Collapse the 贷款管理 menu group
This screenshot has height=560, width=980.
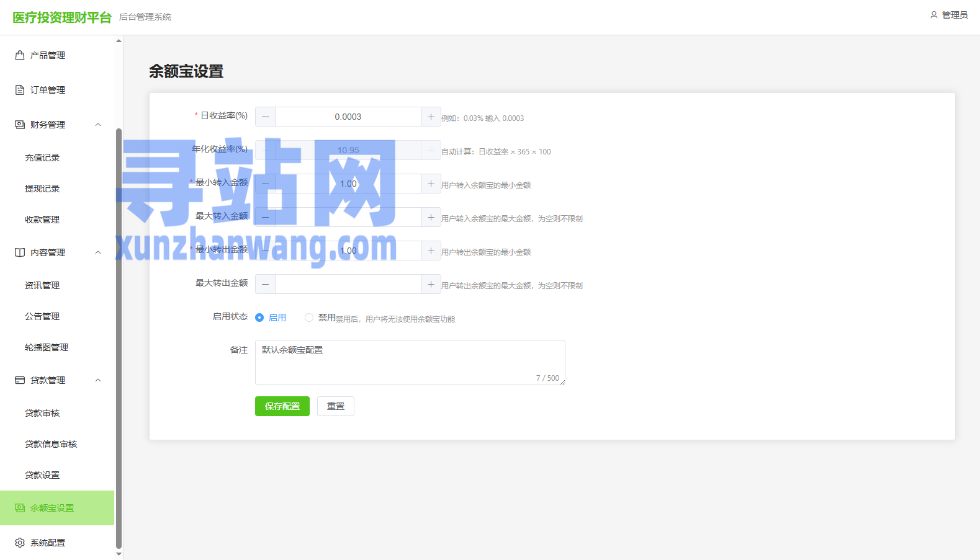pos(98,380)
